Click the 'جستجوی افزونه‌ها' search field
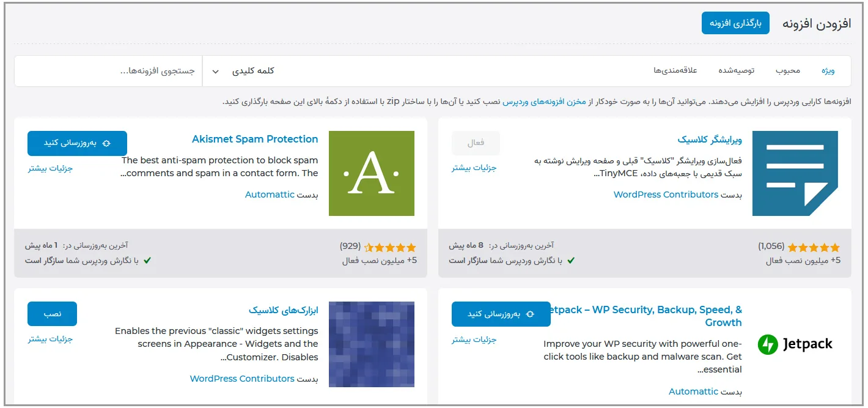The image size is (868, 408). click(108, 71)
